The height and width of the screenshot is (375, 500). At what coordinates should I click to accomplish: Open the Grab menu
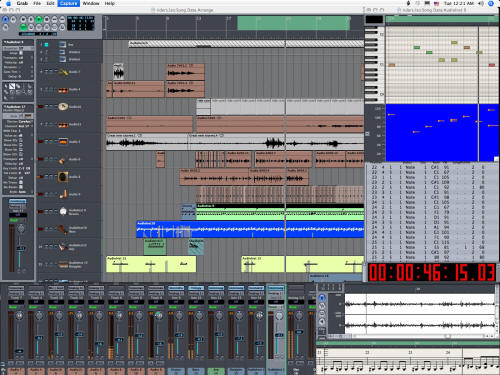(22, 3)
